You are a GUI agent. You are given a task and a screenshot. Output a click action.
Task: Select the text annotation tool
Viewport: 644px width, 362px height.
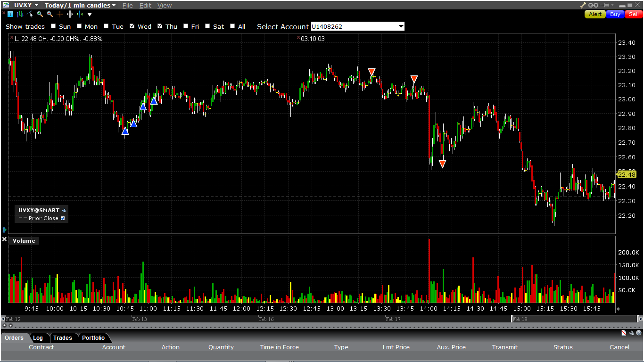point(10,14)
